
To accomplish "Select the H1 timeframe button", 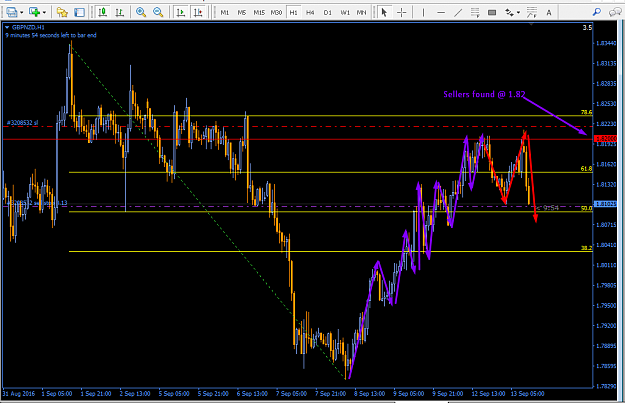I will (x=293, y=13).
